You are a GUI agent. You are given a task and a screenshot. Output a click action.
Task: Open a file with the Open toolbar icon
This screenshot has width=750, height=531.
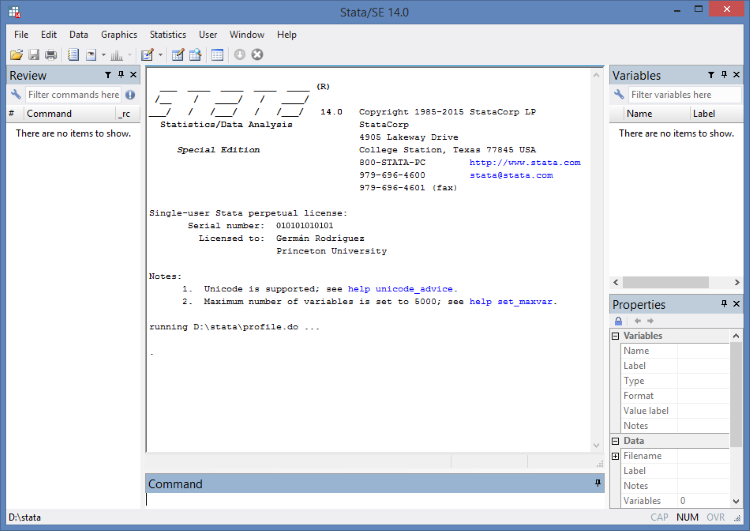(x=16, y=55)
